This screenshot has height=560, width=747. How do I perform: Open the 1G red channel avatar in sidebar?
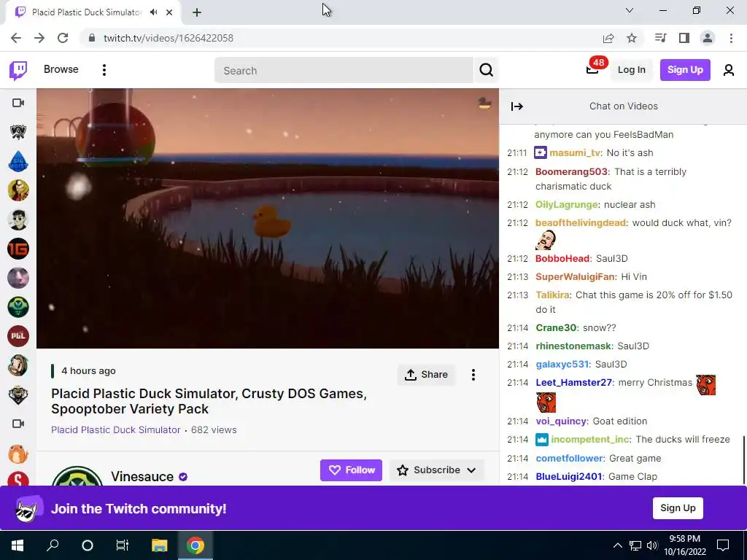coord(18,249)
